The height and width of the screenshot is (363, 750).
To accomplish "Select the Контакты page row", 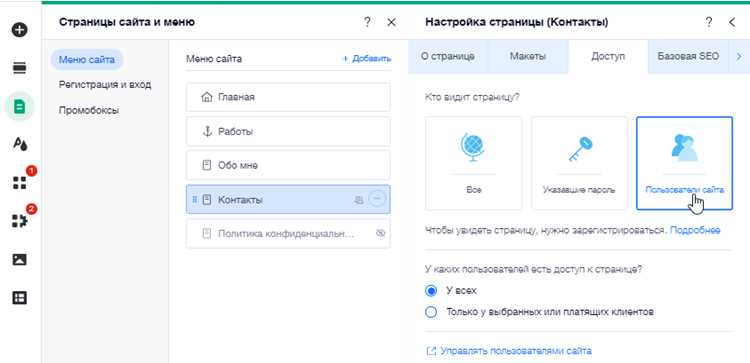I will (288, 199).
